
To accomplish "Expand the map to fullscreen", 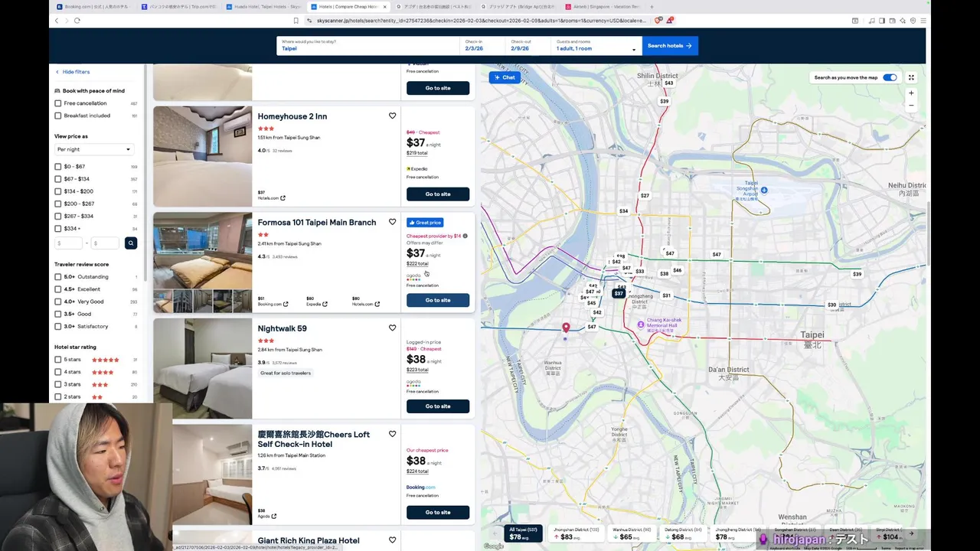I will point(911,77).
